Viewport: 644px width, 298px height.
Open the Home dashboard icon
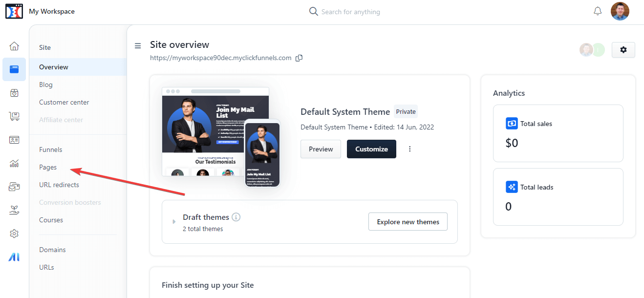14,45
